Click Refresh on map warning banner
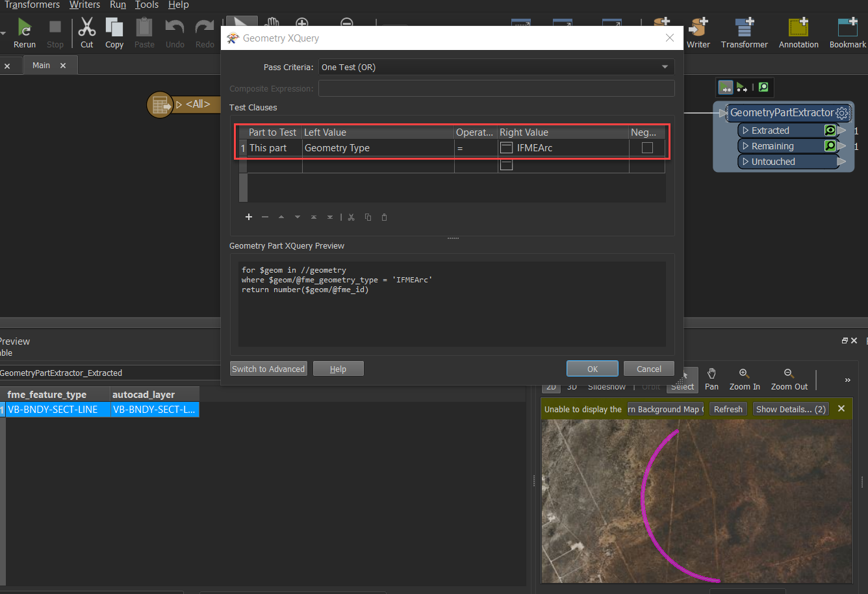The width and height of the screenshot is (868, 594). pos(728,409)
